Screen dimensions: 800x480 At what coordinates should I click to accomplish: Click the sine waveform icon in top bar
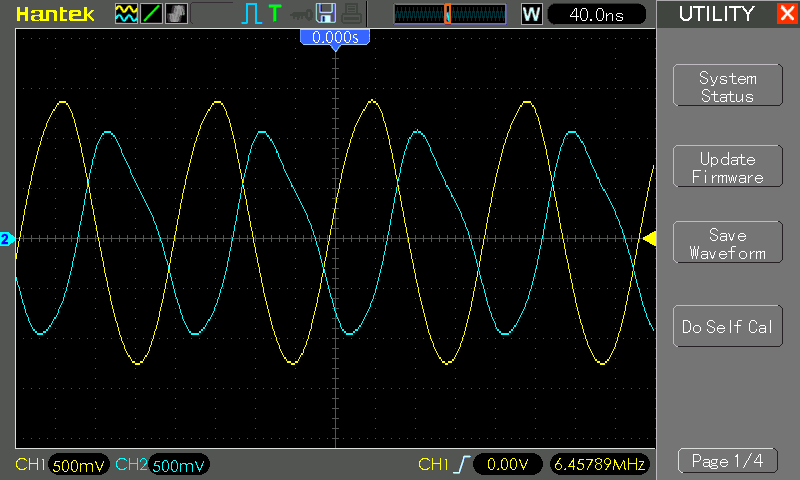[126, 14]
